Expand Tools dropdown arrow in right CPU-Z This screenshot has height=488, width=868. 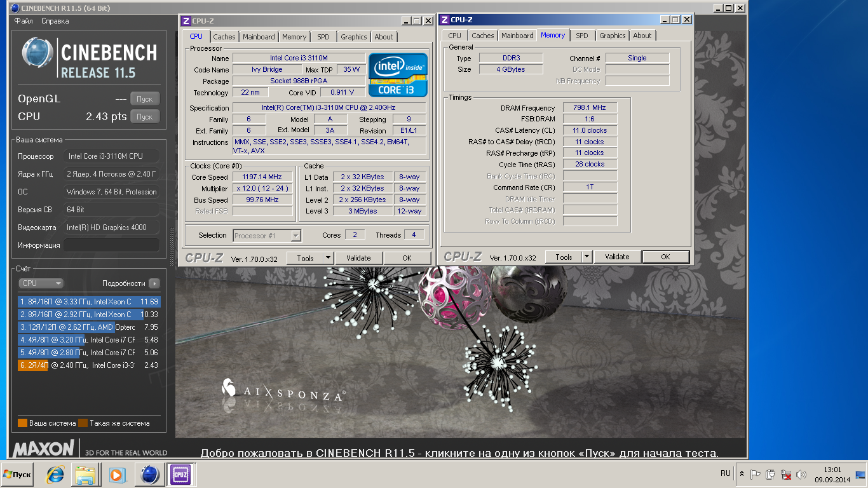(587, 257)
